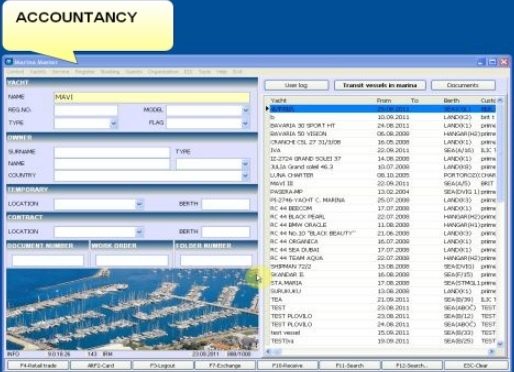Select the RC 44 BLACK PEARL row
Viewport: 514px width, 372px height.
tap(382, 217)
